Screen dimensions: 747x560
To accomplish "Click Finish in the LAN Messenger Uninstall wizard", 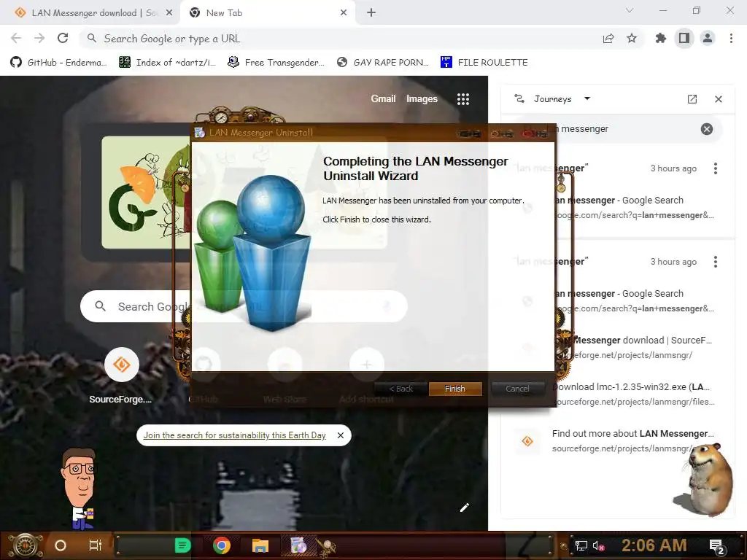I will click(x=455, y=389).
